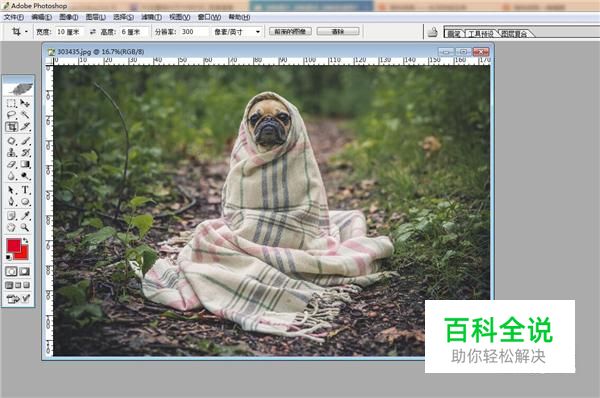Select the Zoom magnifier tool
This screenshot has height=398, width=600.
tap(25, 227)
